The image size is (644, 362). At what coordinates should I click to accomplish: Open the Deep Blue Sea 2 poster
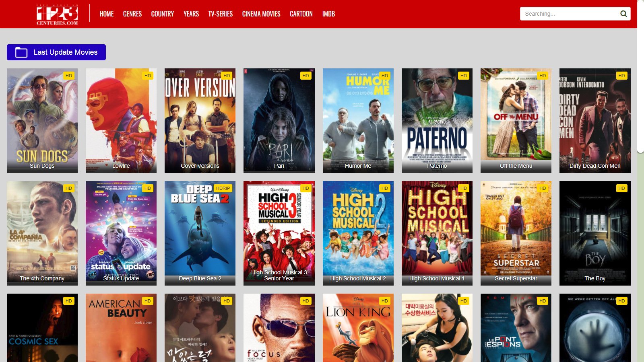[200, 233]
